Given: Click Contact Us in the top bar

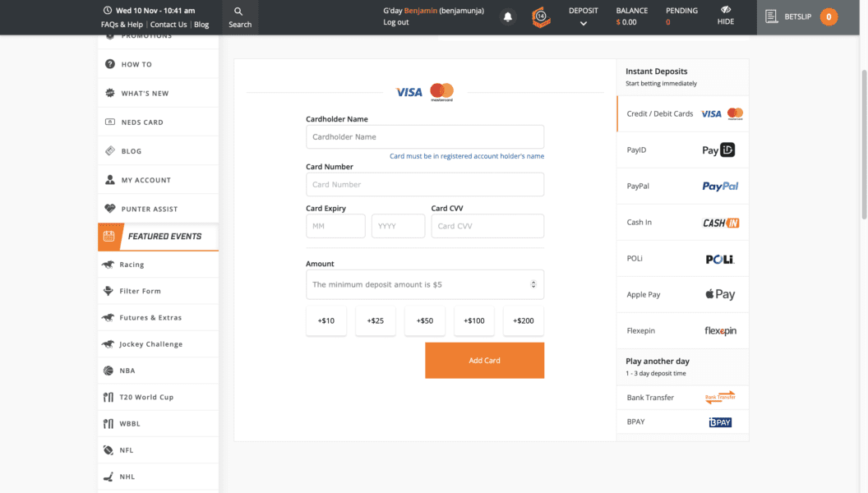Looking at the screenshot, I should click(169, 24).
